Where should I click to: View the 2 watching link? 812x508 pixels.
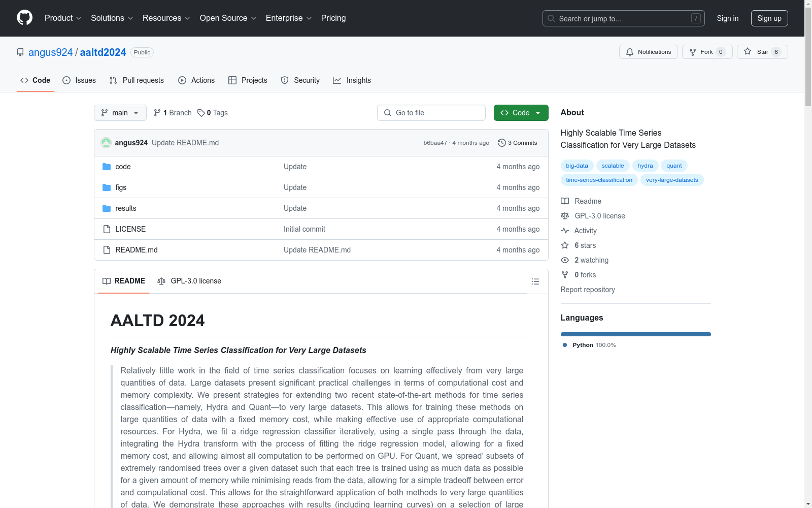585,260
